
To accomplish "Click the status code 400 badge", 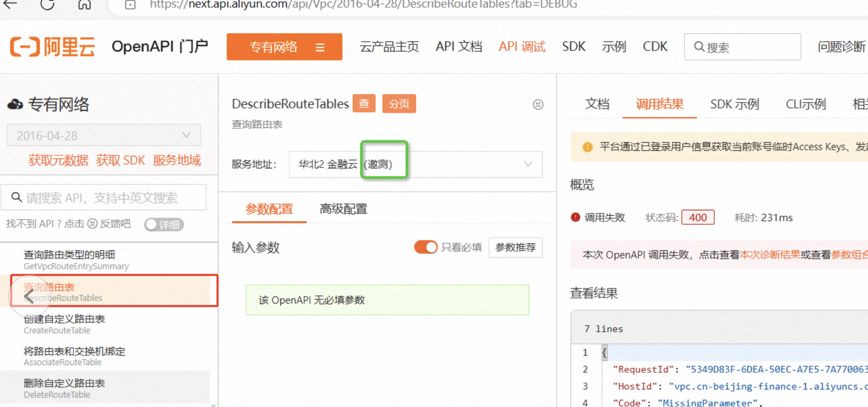I will coord(698,217).
